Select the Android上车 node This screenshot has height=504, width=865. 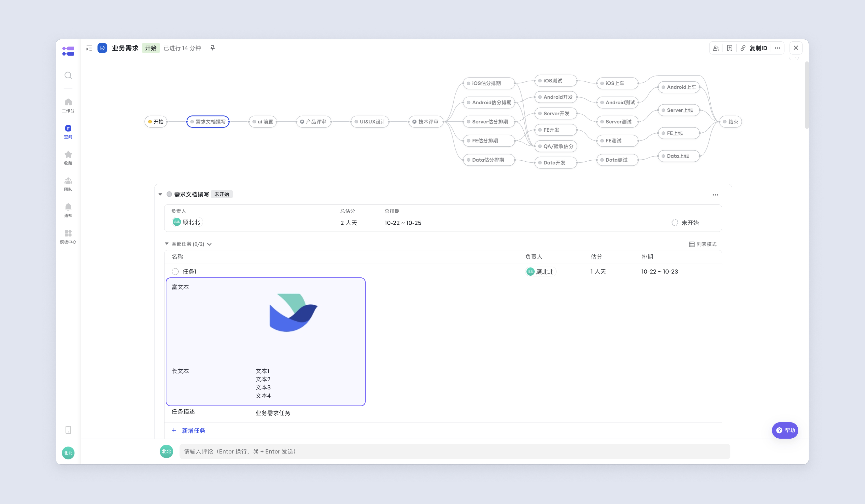coord(679,87)
